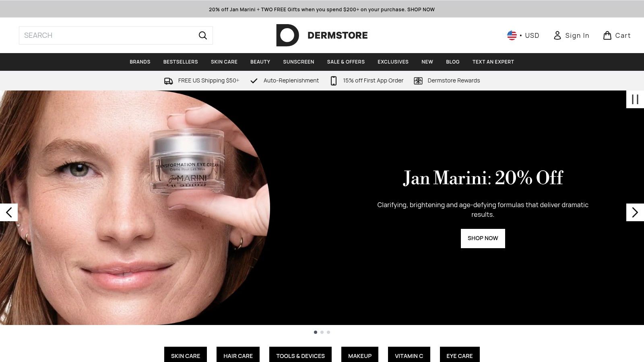This screenshot has height=362, width=644.
Task: Open the New menu item
Action: (x=427, y=62)
